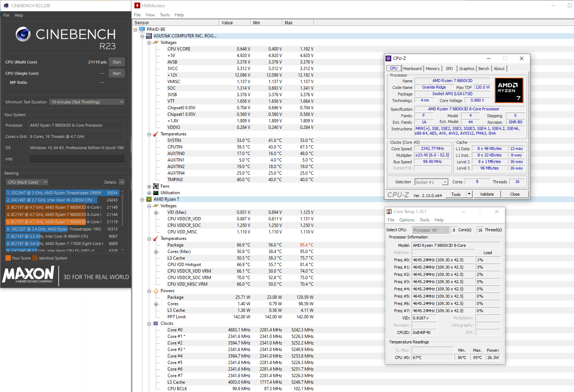The width and height of the screenshot is (574, 392).
Task: Click the Ryzen Voltages category icon
Action: coord(156,206)
